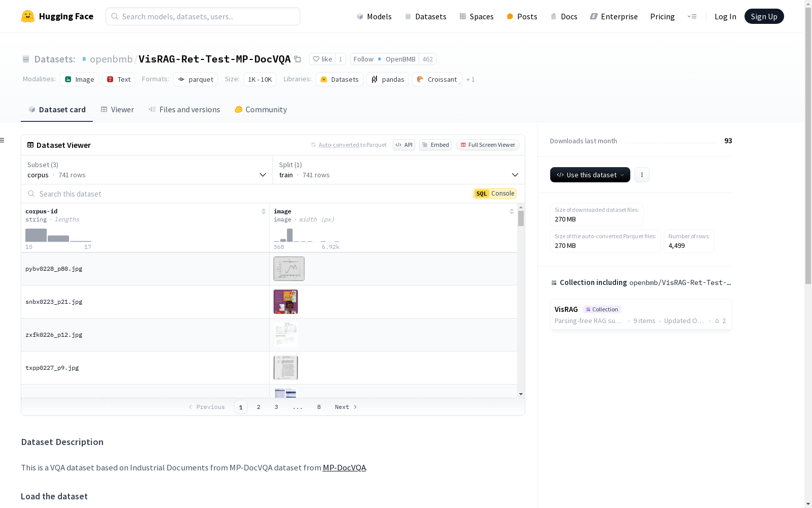The height and width of the screenshot is (508, 812).
Task: Click the Sign Up button
Action: [764, 16]
